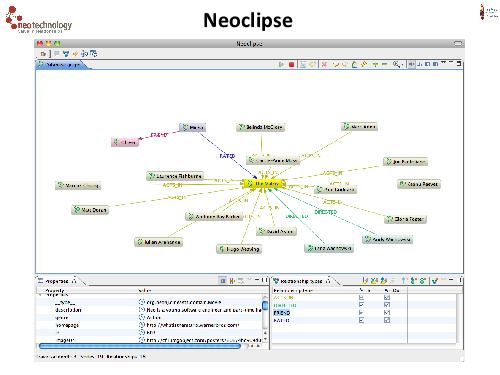Select the pink node at the graph's left
This screenshot has height=375, width=500.
click(x=124, y=142)
